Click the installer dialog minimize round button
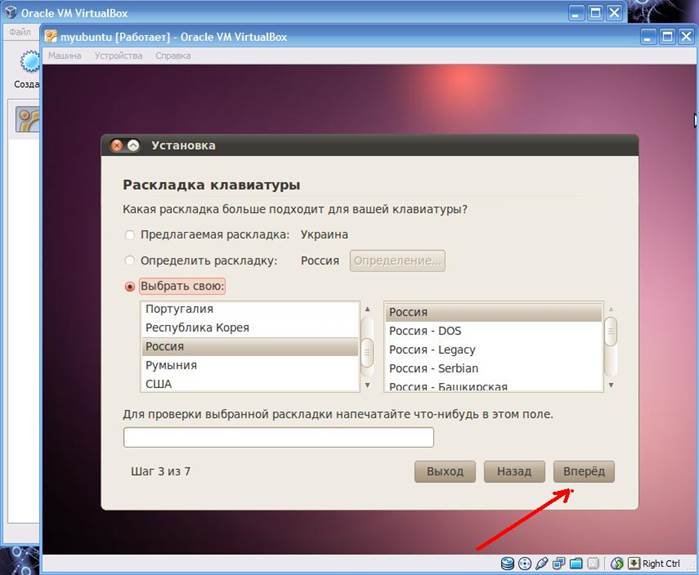The height and width of the screenshot is (575, 699). point(133,145)
